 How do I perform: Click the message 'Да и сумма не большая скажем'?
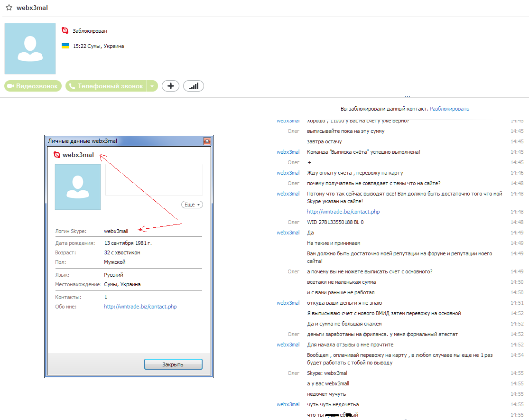344,324
